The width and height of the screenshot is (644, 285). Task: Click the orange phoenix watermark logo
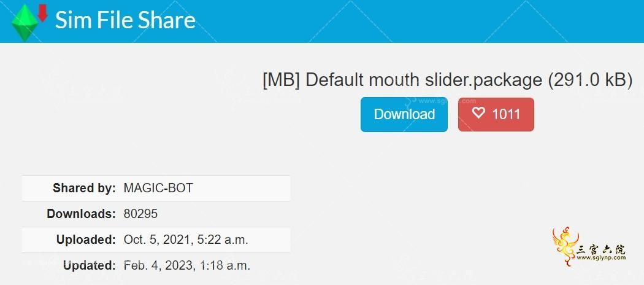[565, 247]
